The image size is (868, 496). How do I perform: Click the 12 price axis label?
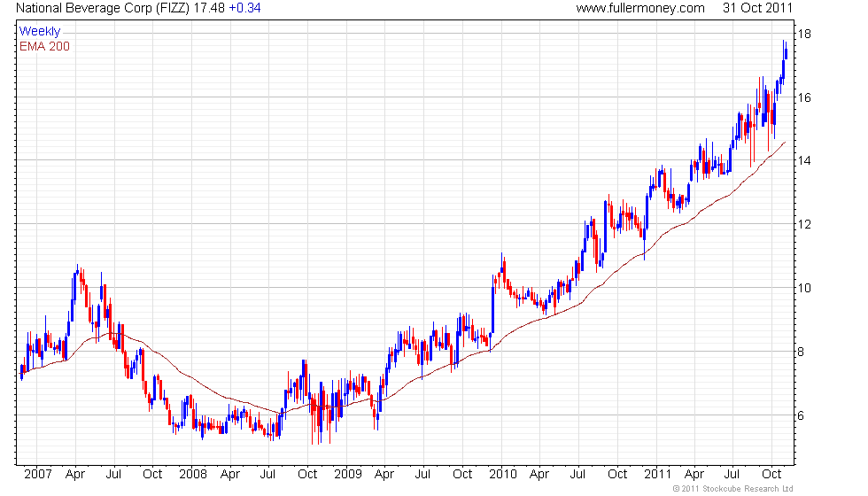tap(804, 224)
